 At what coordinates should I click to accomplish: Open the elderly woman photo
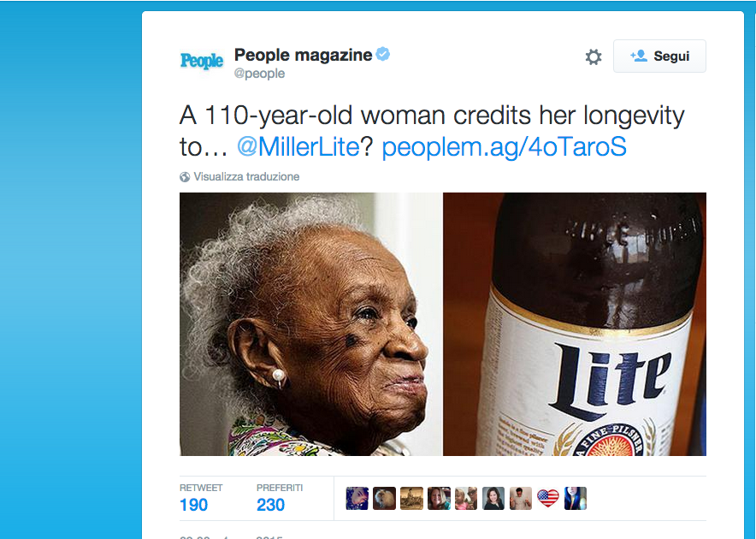click(310, 323)
